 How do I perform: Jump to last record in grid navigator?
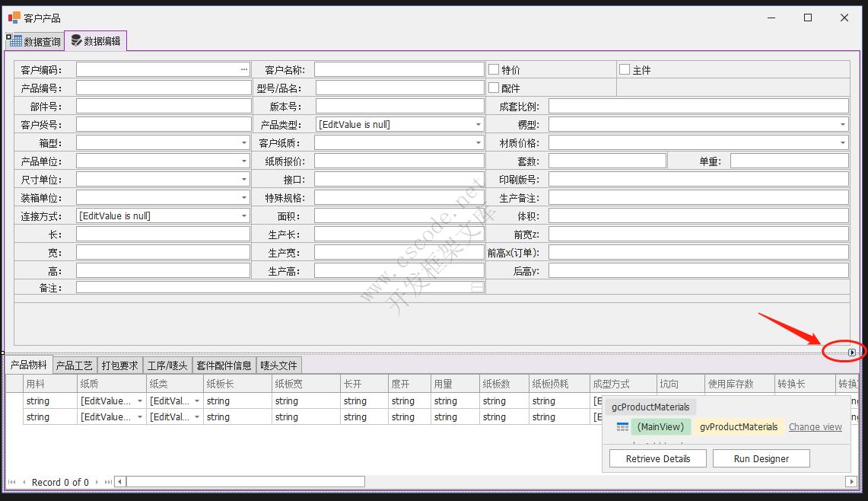point(108,482)
